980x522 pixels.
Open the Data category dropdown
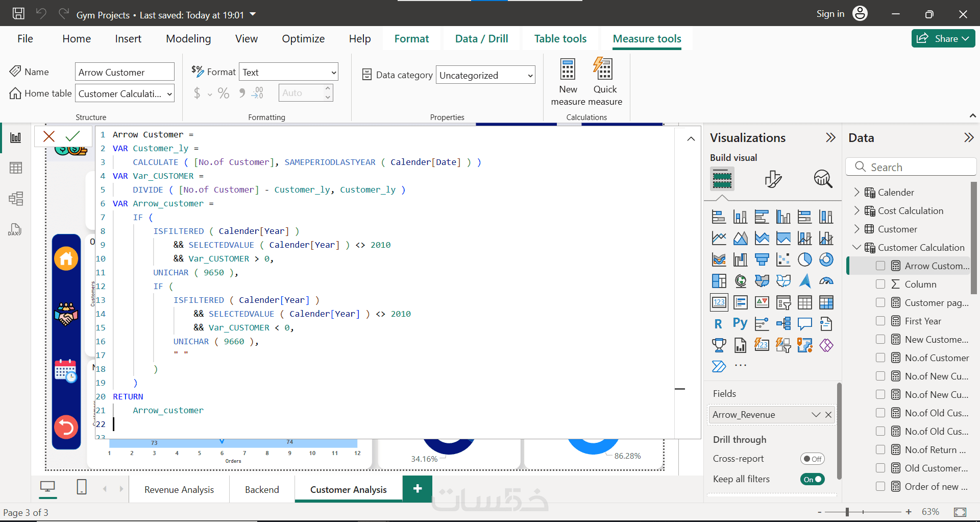point(485,76)
